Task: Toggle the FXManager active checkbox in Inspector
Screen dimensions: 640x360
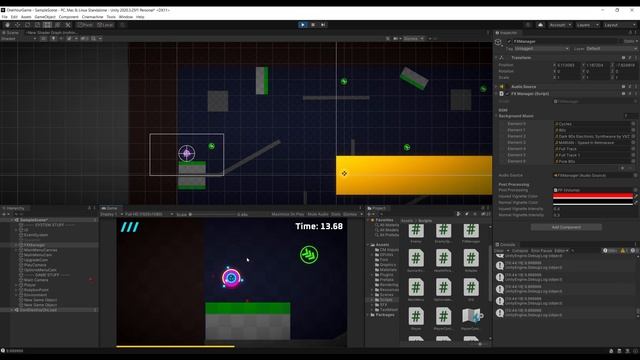Action: [509, 42]
